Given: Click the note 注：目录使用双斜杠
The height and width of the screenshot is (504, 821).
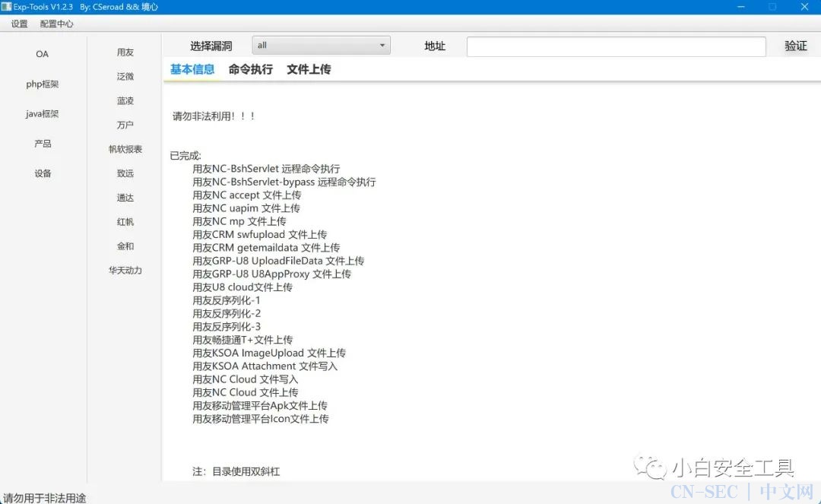Looking at the screenshot, I should click(236, 471).
